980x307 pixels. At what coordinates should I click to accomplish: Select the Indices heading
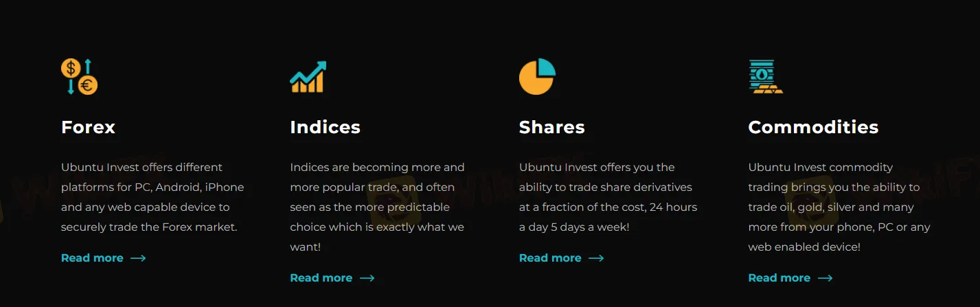(x=325, y=127)
